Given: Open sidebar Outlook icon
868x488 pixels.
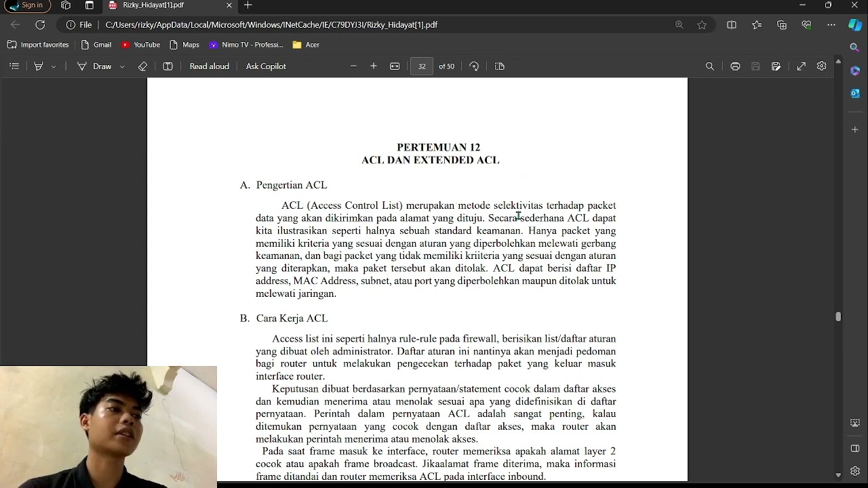Looking at the screenshot, I should click(855, 93).
